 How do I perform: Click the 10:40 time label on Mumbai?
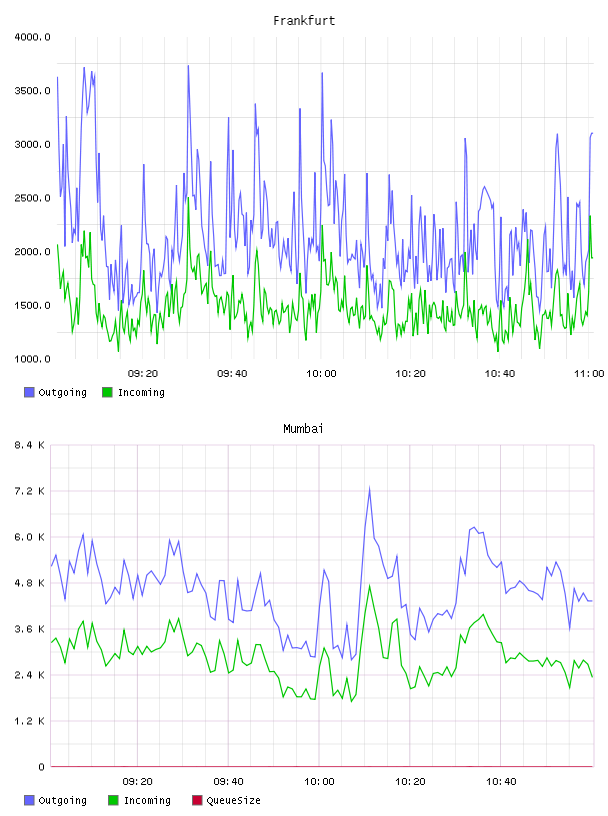[x=501, y=781]
